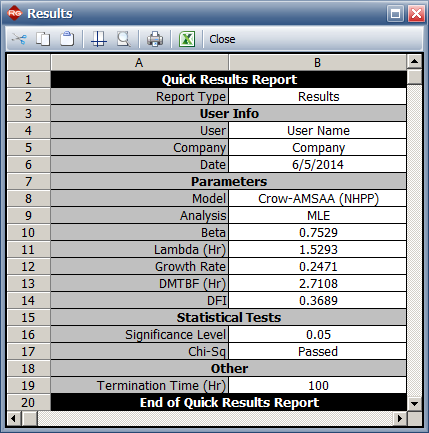The height and width of the screenshot is (433, 429).
Task: Close the Results window with red X
Action: coord(416,14)
